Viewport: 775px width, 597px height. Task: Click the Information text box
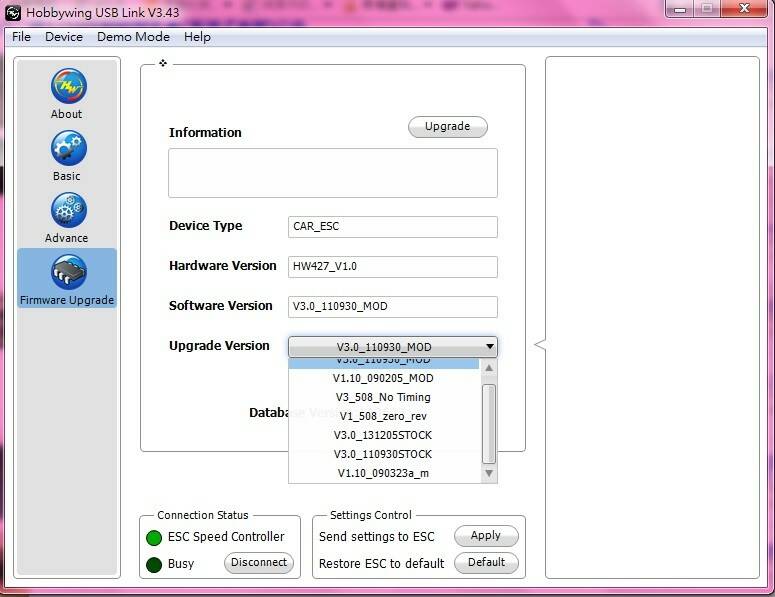coord(333,173)
